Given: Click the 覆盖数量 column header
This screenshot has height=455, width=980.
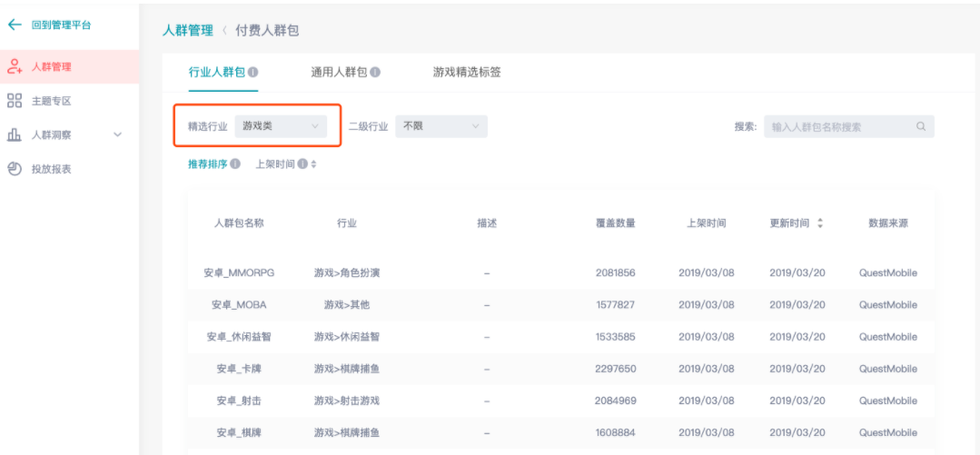Looking at the screenshot, I should pos(616,223).
